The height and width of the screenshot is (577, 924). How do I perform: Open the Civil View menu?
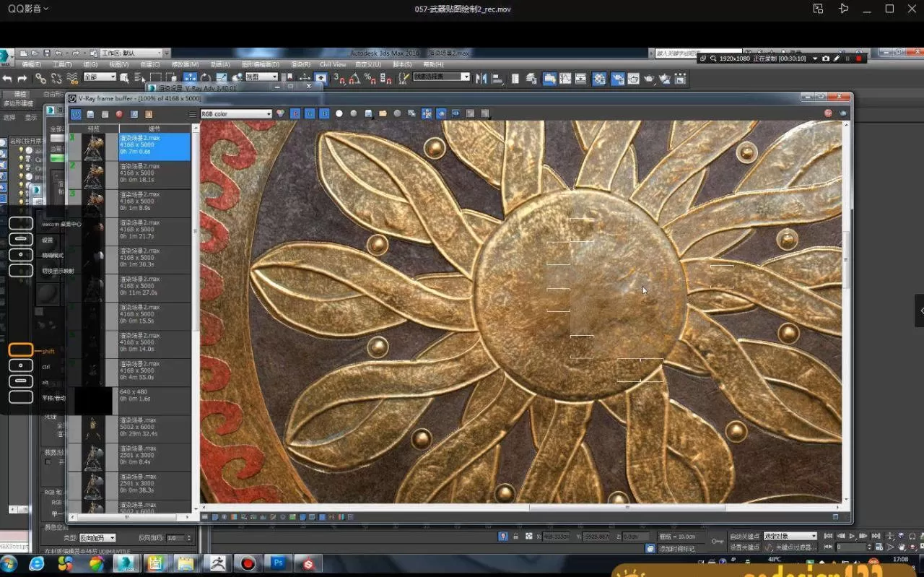333,65
